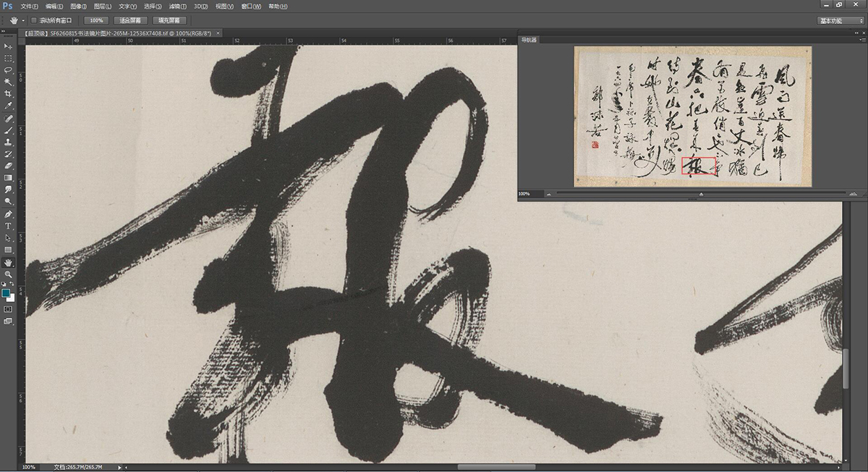Open the 帮助(H) menu
Screen dimensions: 868x472
pyautogui.click(x=278, y=6)
